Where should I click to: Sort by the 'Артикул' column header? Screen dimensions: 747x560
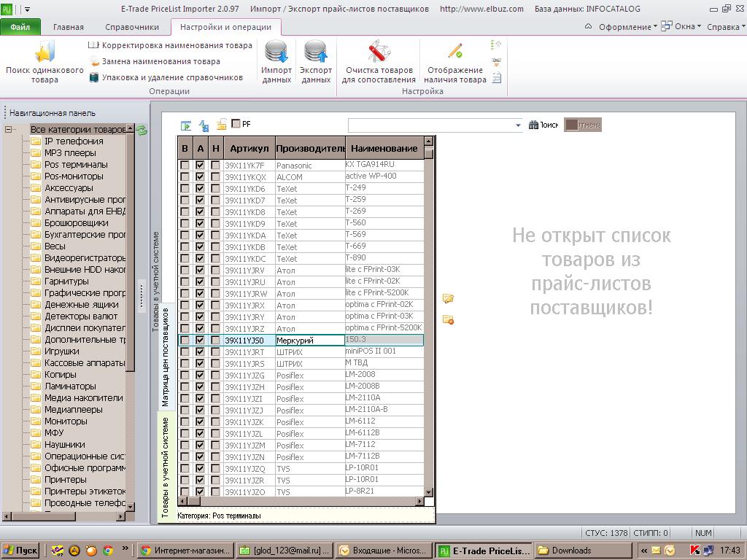[x=249, y=149]
